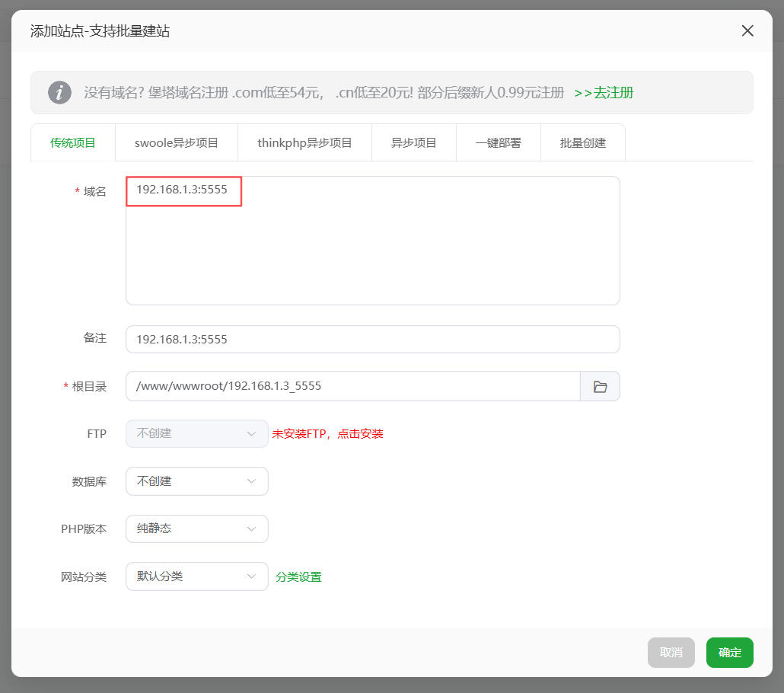
Task: Expand the 数据库 dropdown
Action: tap(196, 481)
